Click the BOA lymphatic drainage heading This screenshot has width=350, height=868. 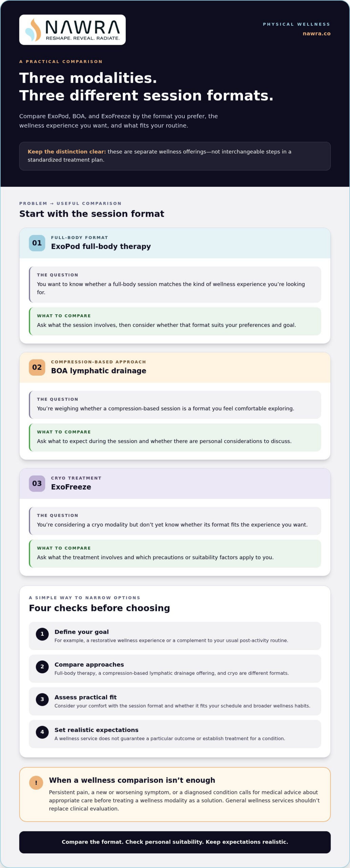pyautogui.click(x=99, y=371)
